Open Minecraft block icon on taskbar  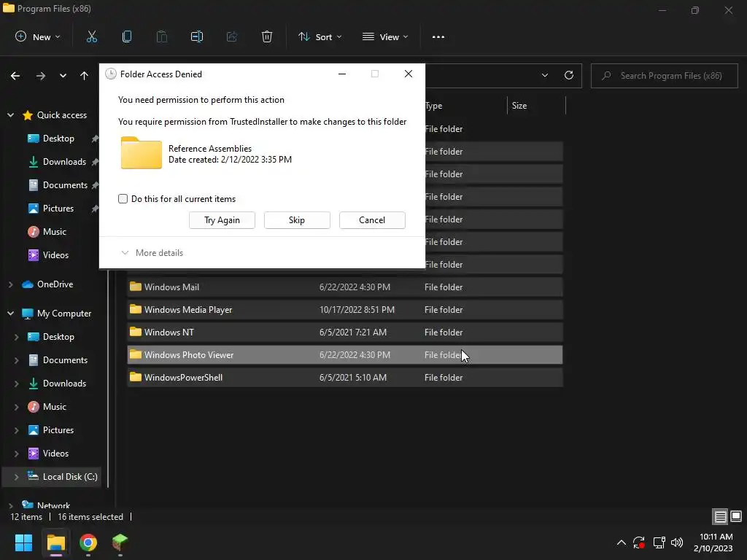120,542
